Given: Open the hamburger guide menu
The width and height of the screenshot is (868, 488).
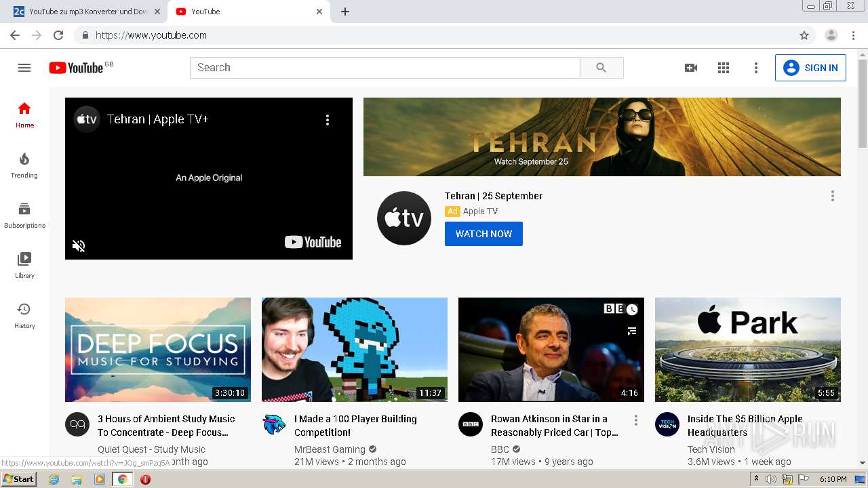Looking at the screenshot, I should pyautogui.click(x=24, y=68).
